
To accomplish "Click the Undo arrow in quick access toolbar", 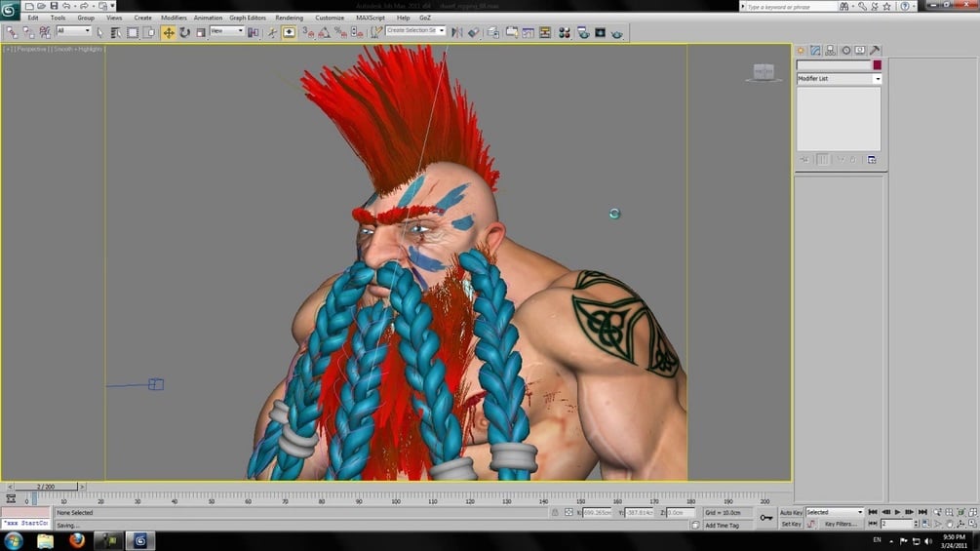I will [66, 6].
